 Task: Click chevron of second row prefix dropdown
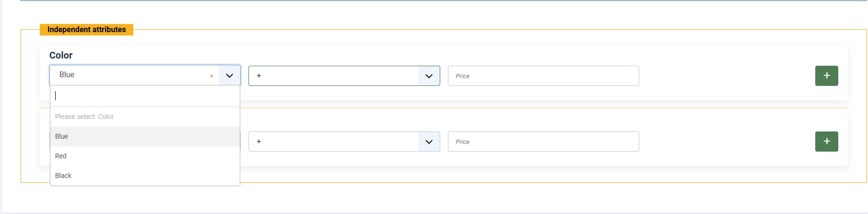[x=429, y=142]
